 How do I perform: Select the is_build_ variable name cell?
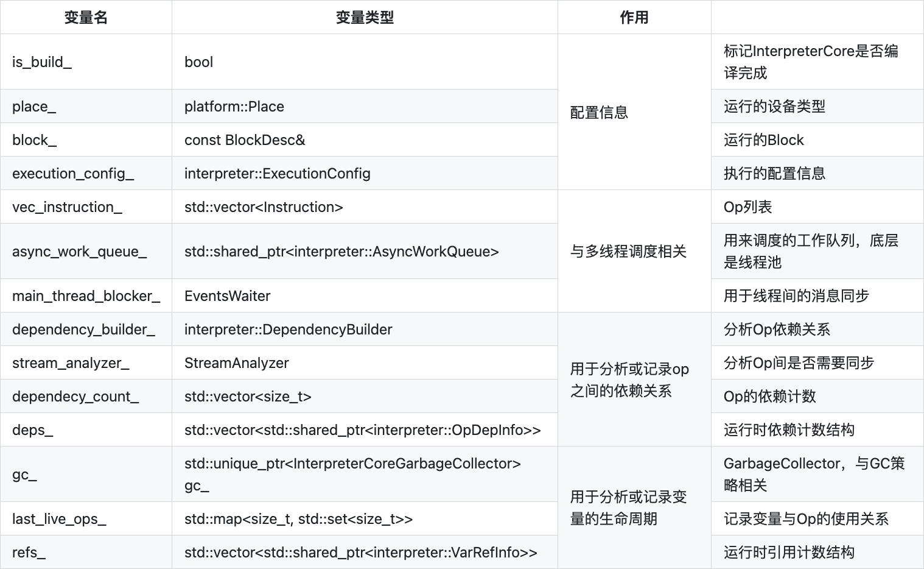86,62
